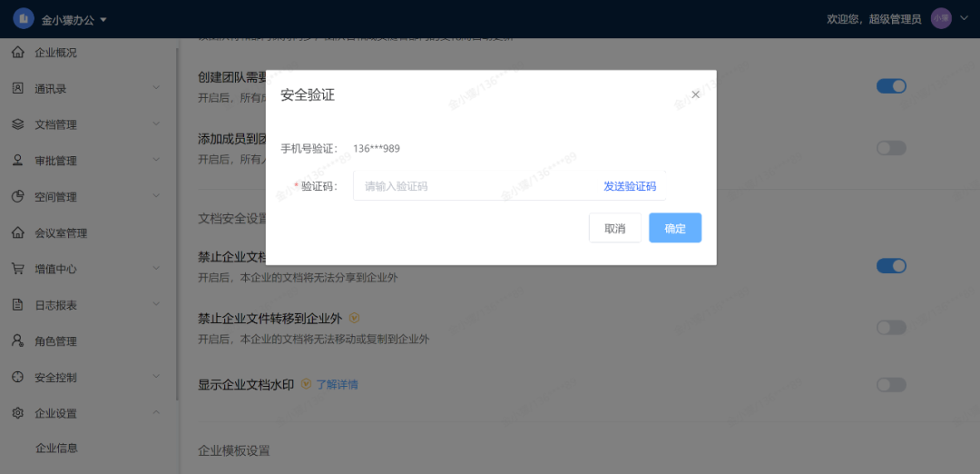980x474 pixels.
Task: Click the 通讯录 contacts icon
Action: (18, 89)
